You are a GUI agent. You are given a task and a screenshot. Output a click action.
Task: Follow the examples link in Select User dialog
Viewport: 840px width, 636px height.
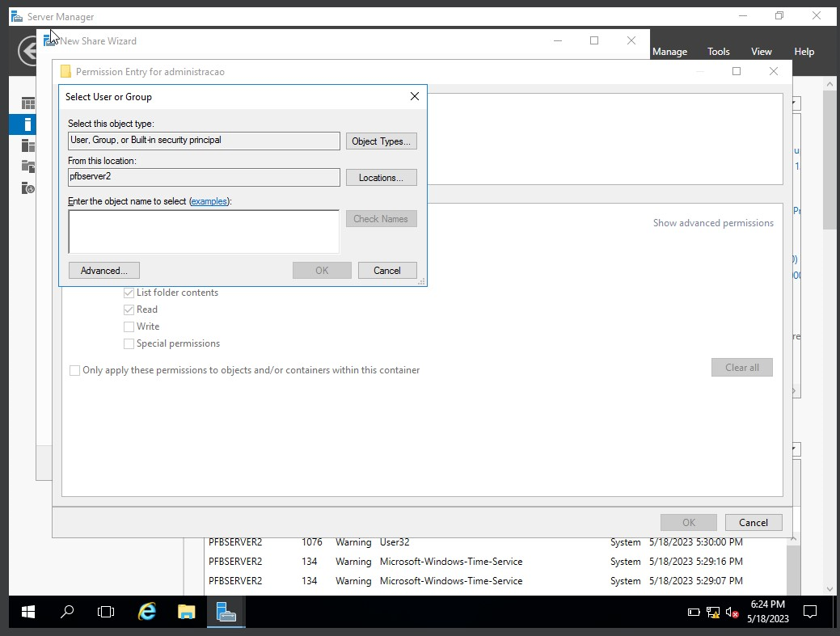coord(209,201)
